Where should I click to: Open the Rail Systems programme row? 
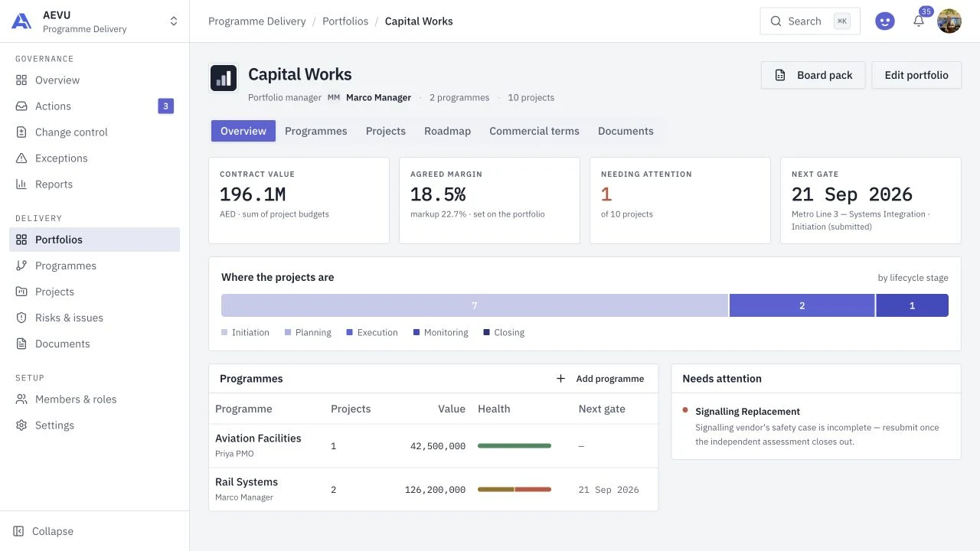click(x=433, y=490)
